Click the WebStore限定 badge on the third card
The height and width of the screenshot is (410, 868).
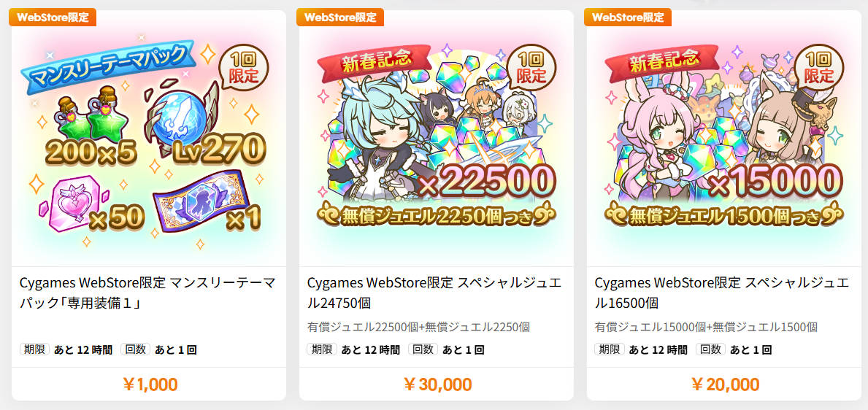tap(628, 18)
